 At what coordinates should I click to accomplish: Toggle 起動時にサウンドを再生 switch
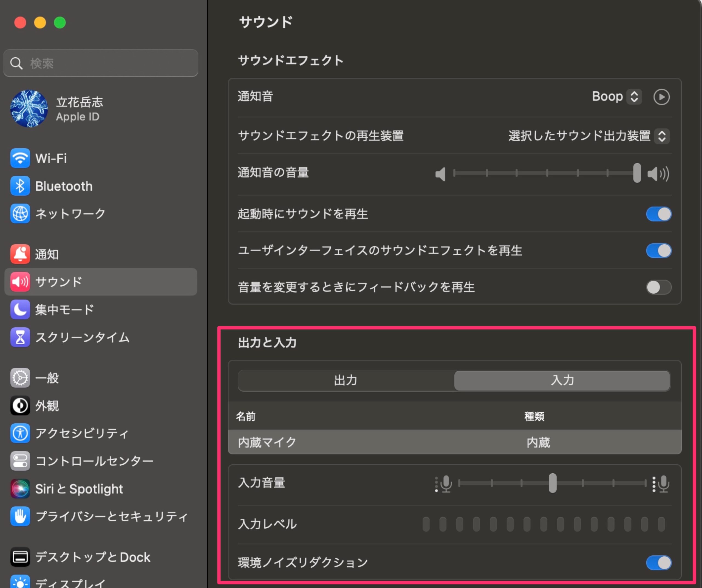pyautogui.click(x=658, y=214)
